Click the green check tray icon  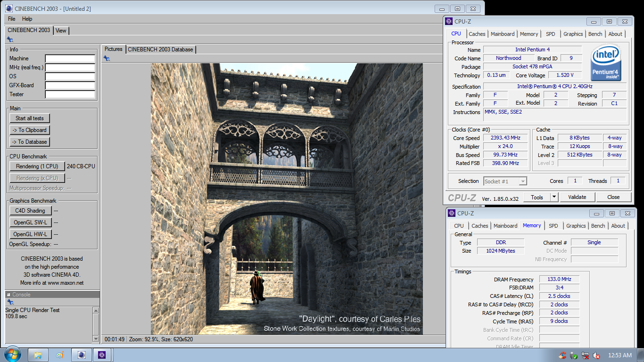coord(574,355)
